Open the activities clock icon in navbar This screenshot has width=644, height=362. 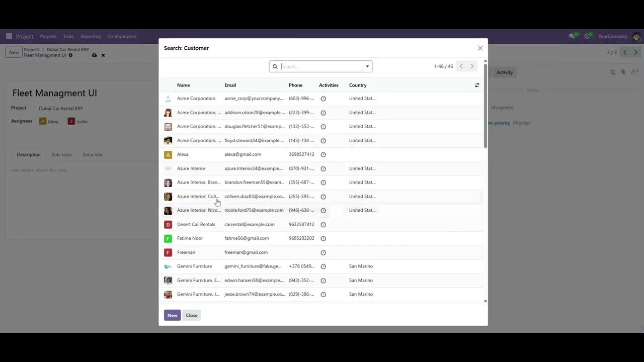587,36
